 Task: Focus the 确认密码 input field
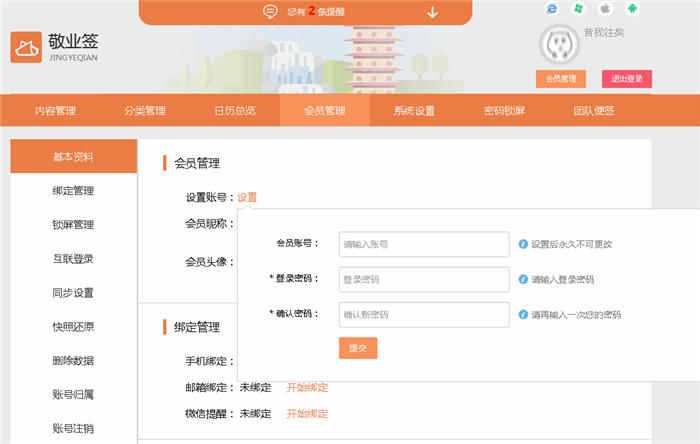[x=424, y=314]
